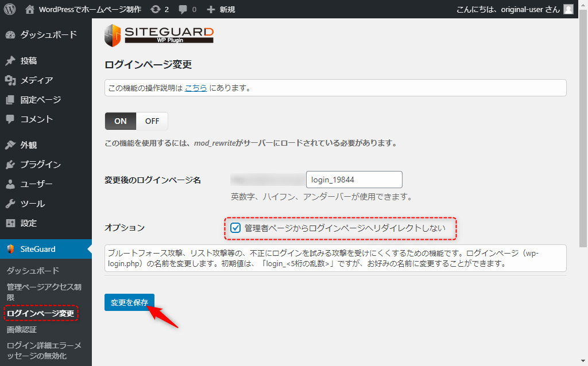Open 投稿 menu item
Image resolution: width=588 pixels, height=366 pixels.
point(46,61)
